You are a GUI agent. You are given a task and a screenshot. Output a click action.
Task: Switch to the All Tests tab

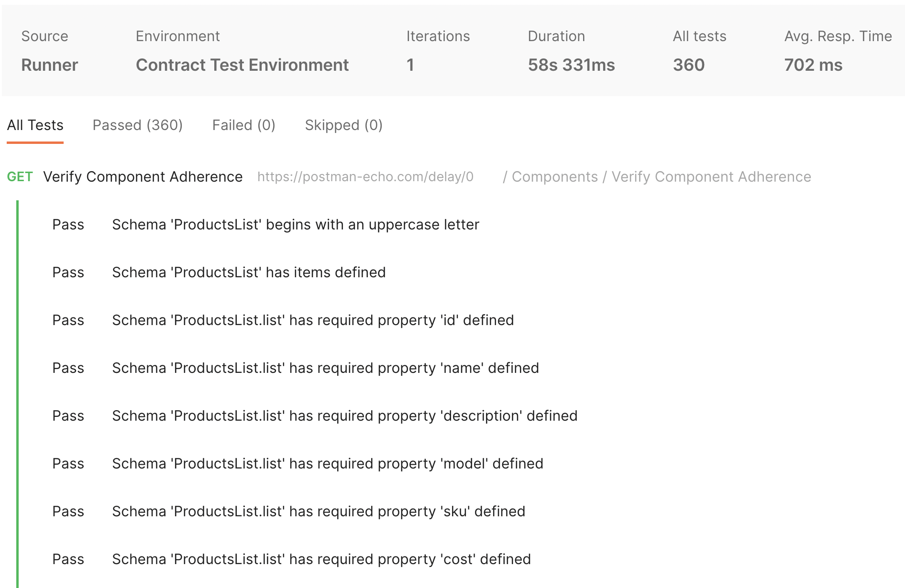[x=35, y=125]
